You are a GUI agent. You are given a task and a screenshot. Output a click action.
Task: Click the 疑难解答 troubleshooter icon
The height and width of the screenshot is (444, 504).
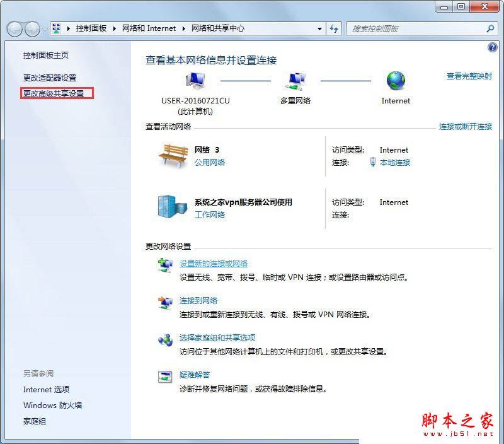click(x=165, y=375)
